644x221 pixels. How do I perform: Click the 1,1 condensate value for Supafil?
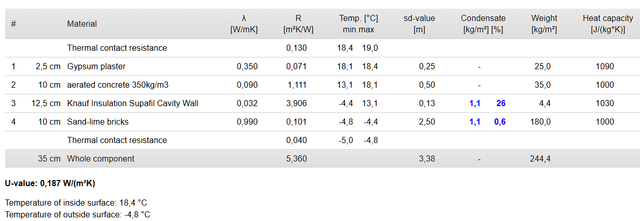475,103
